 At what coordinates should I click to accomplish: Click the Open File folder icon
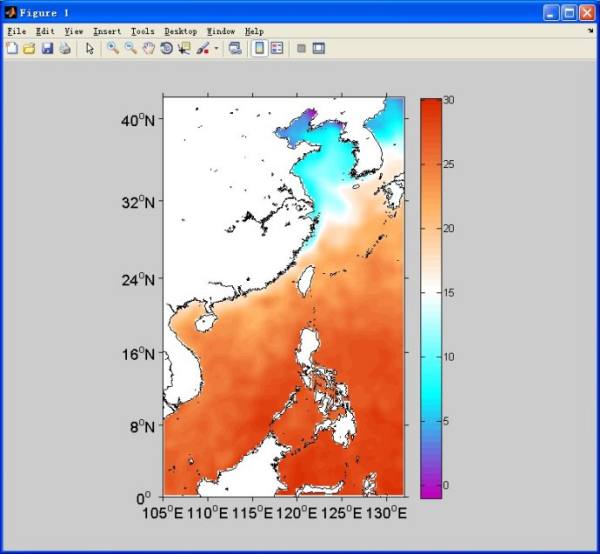click(29, 48)
